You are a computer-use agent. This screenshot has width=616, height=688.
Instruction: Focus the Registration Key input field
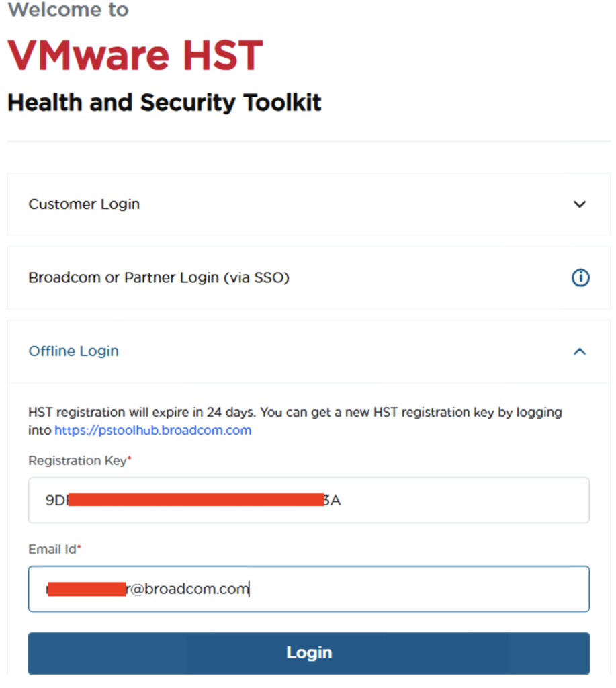(457, 500)
